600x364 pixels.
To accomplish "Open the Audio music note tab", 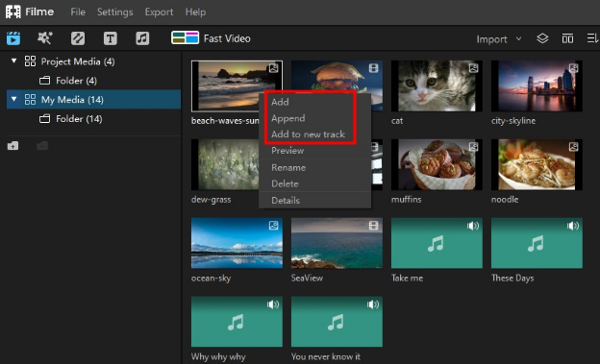I will [142, 38].
